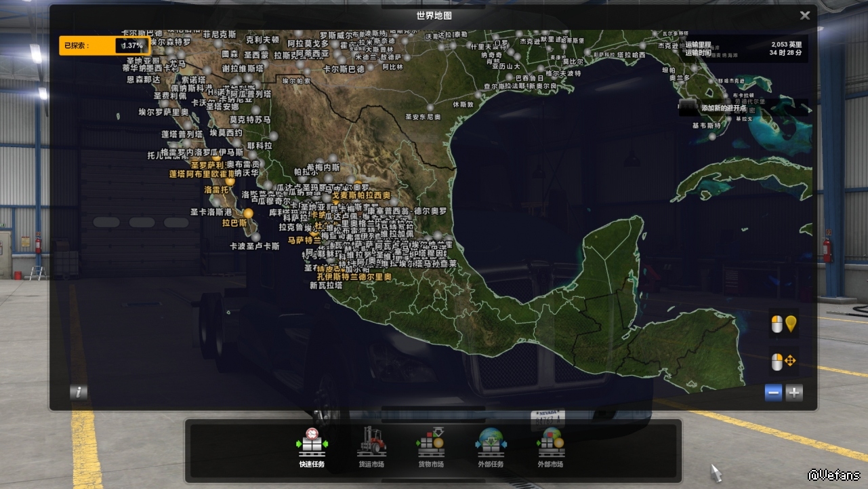Click the mouse map-pan arrows hint icon
868x489 pixels.
pyautogui.click(x=784, y=361)
